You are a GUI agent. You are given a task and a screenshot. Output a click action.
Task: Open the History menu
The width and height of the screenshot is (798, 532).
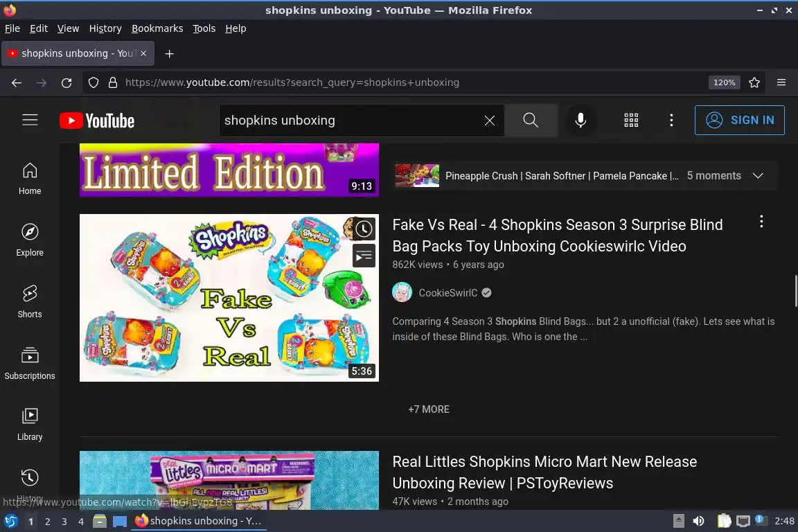[105, 28]
